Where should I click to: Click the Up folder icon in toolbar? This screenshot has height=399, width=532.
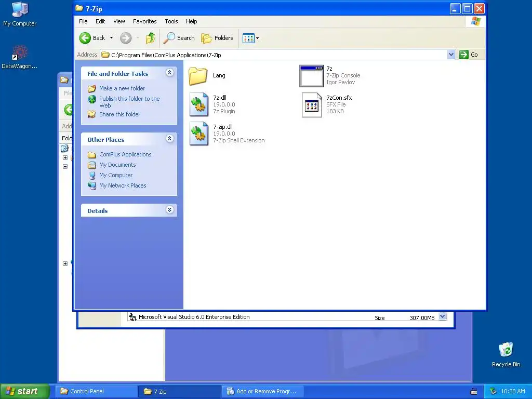tap(151, 38)
